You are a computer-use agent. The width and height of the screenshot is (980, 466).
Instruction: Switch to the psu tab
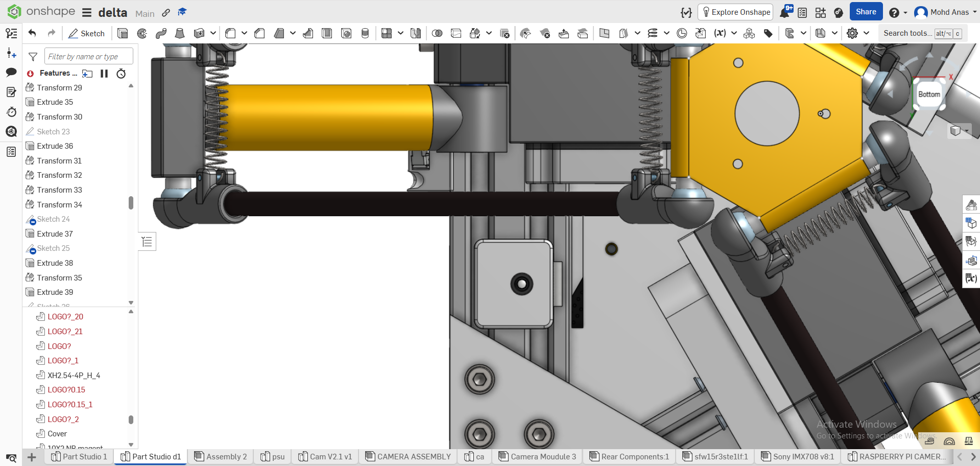[273, 457]
